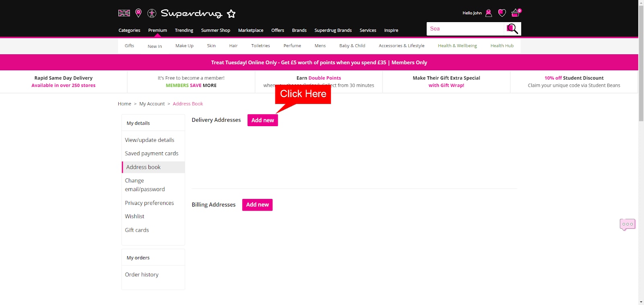Select the Baby & Child category
Viewport: 644px width, 305px height.
pyautogui.click(x=352, y=46)
